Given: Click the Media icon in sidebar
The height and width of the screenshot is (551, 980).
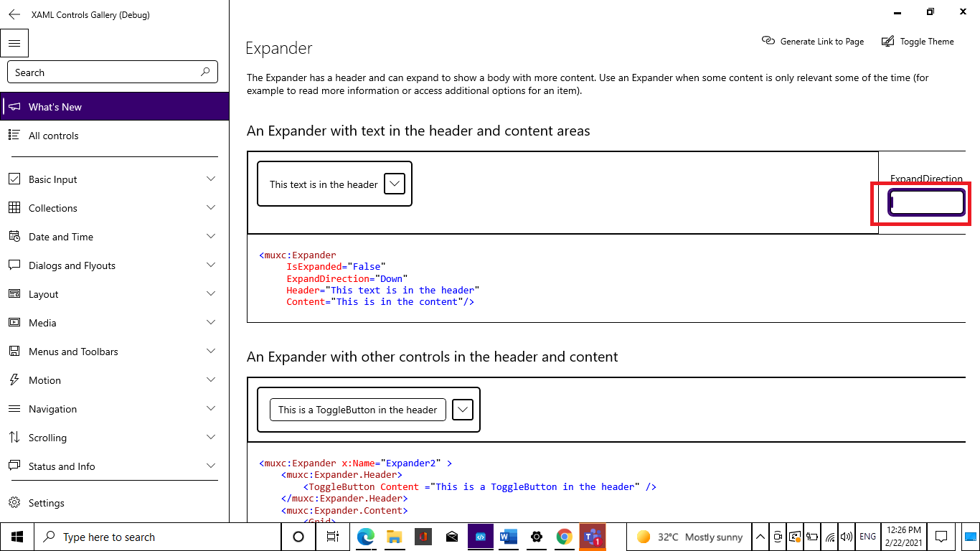Looking at the screenshot, I should pyautogui.click(x=14, y=323).
